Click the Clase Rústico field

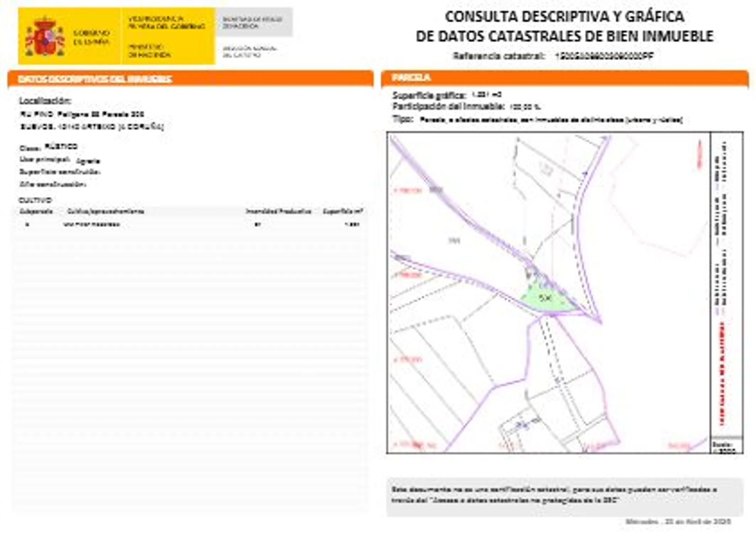click(x=61, y=146)
